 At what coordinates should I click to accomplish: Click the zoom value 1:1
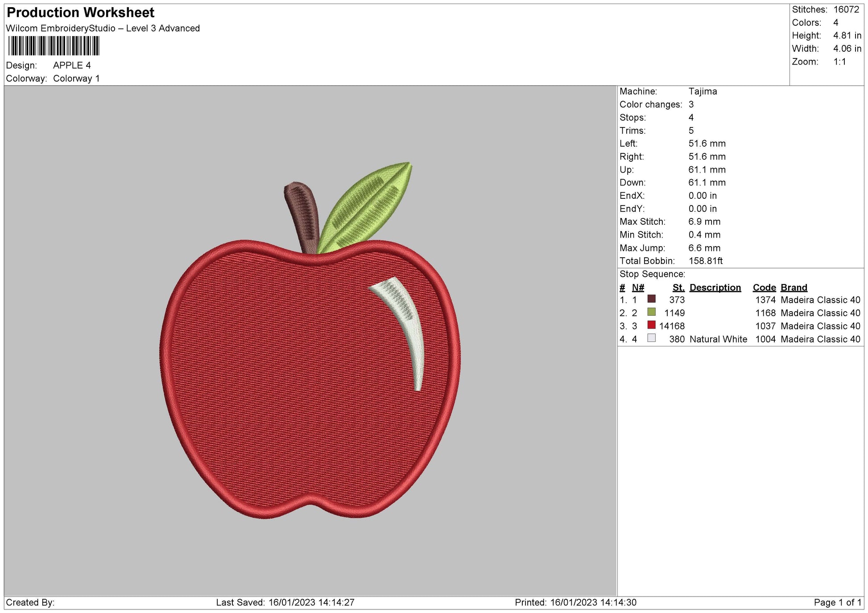click(840, 62)
